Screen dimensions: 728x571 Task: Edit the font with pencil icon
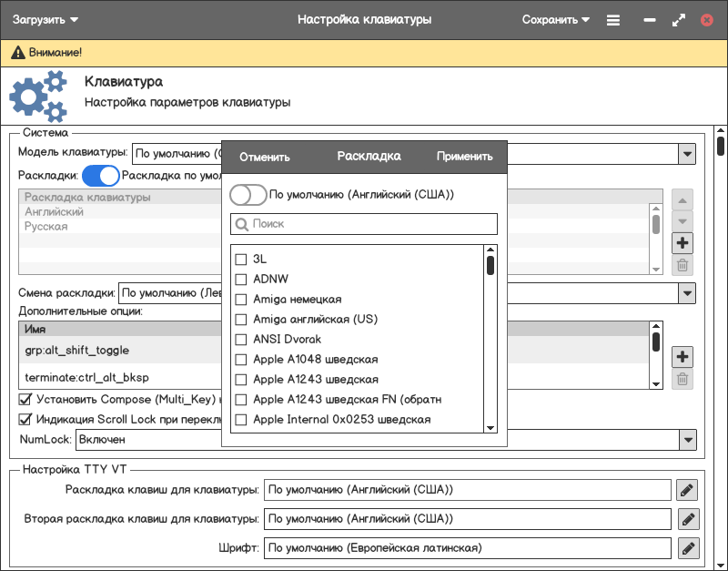[x=687, y=548]
